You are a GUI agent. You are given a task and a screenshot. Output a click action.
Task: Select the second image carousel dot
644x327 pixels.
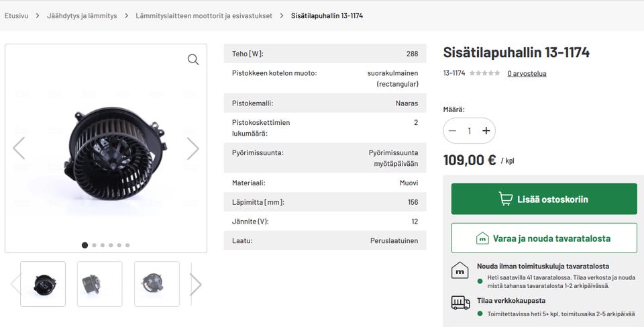[94, 245]
